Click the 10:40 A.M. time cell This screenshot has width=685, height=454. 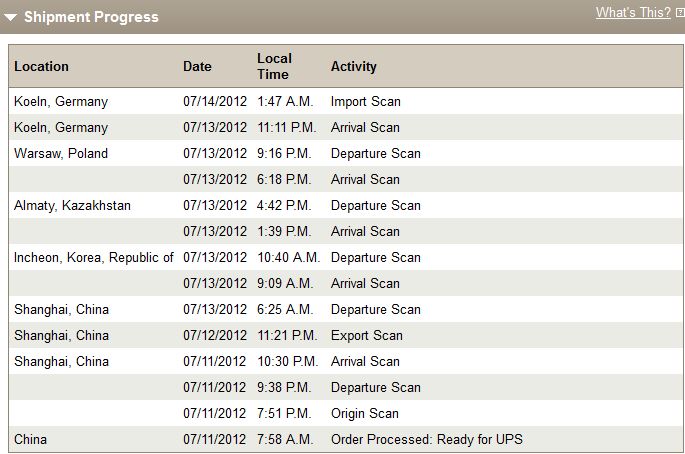pos(289,257)
